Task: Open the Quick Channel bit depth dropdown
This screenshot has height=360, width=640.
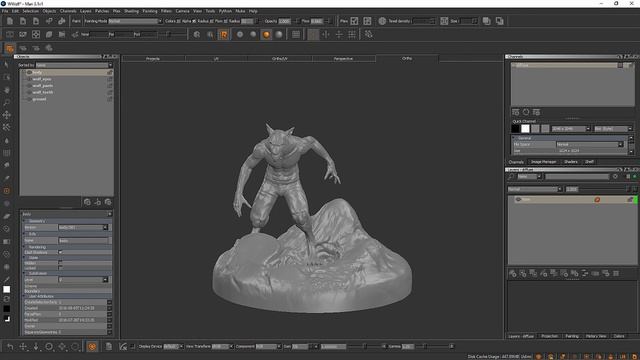Action: [x=613, y=129]
